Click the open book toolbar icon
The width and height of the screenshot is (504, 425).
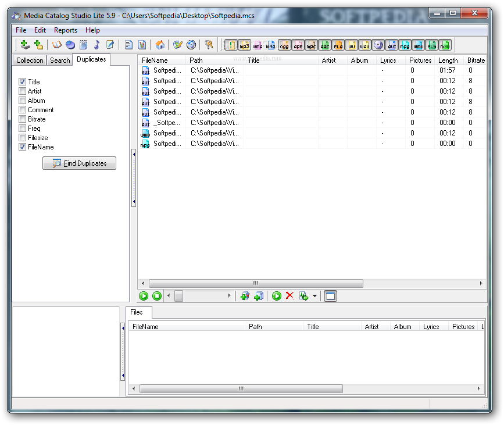tap(57, 45)
